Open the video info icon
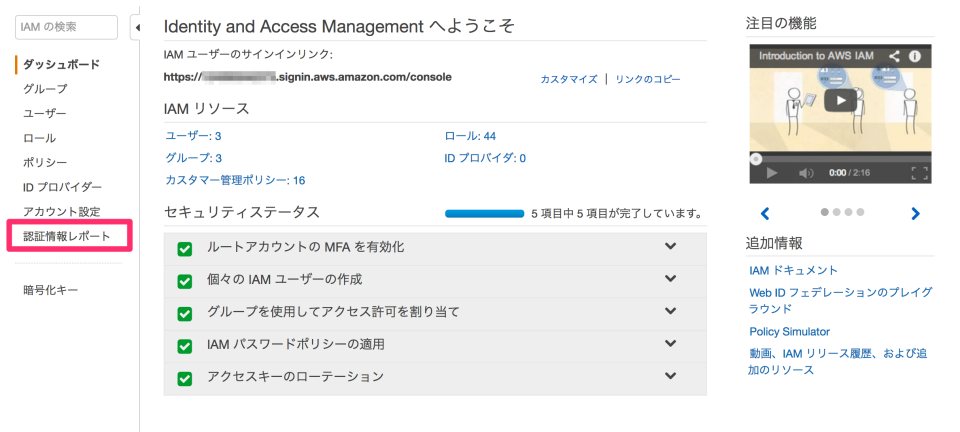Viewport: 960px width, 432px height. pos(915,56)
